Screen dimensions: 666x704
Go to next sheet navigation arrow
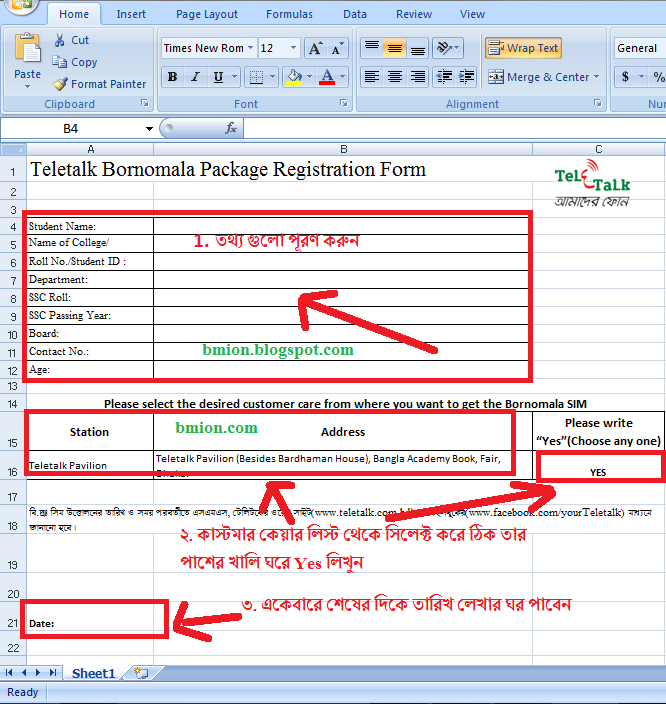pyautogui.click(x=38, y=673)
